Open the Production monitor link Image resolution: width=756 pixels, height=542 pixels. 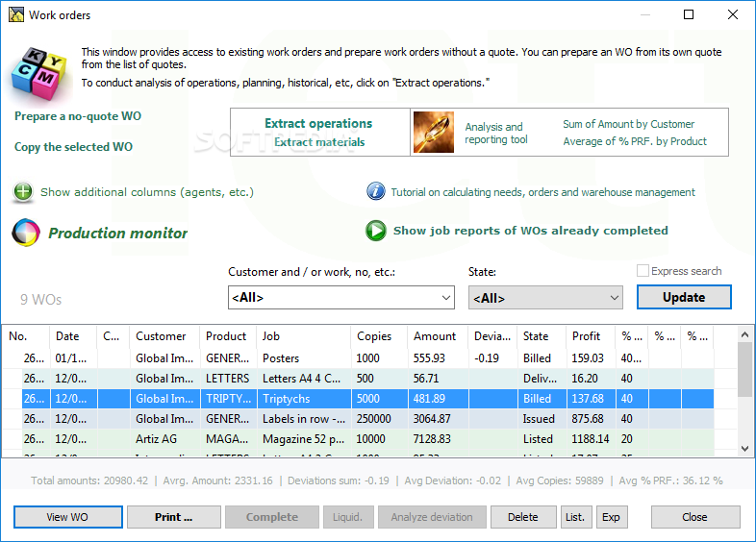(x=117, y=234)
